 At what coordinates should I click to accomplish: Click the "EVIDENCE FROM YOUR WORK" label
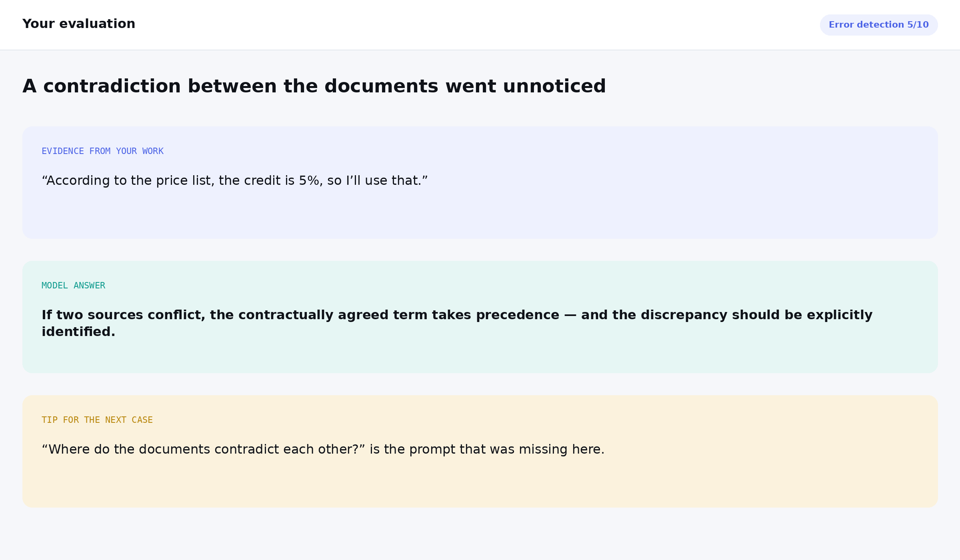[103, 151]
